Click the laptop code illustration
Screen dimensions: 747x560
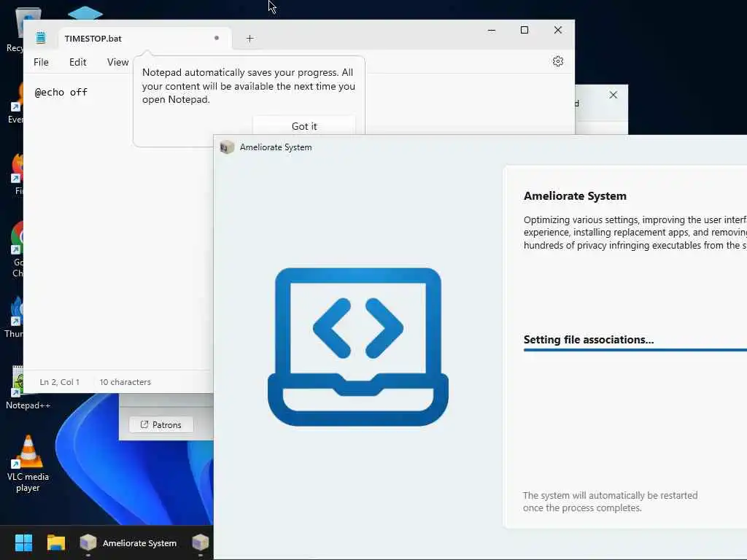click(358, 346)
